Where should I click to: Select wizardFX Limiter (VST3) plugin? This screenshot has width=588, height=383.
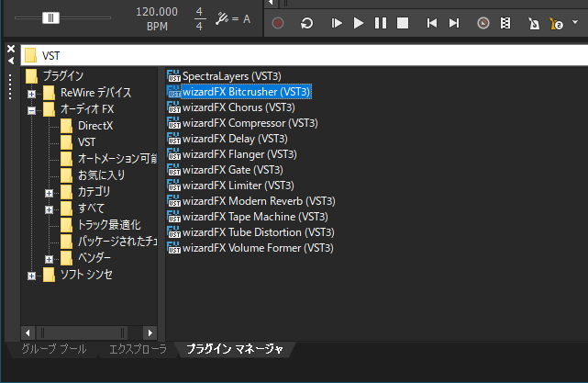click(239, 186)
